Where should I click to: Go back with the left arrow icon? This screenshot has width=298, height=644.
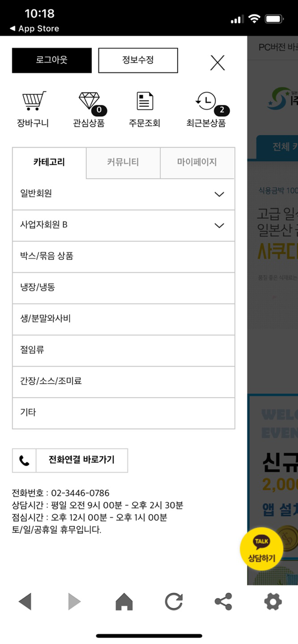coord(25,602)
